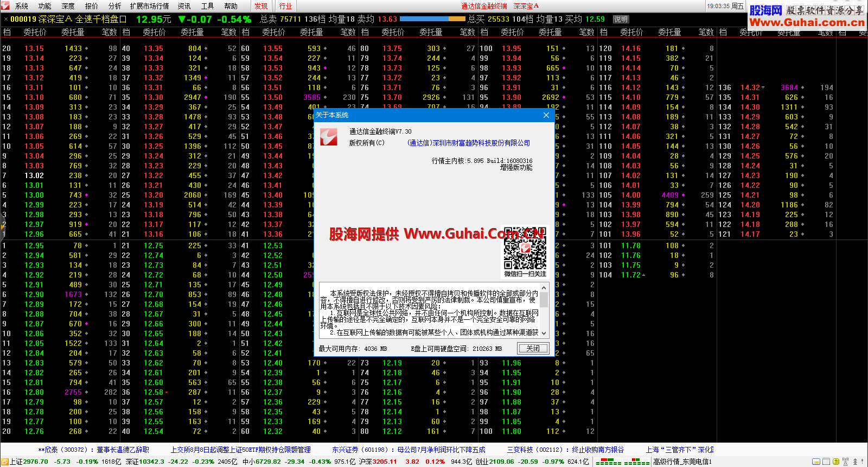
Task: Click the purple buy volume 1673 at 12.90
Action: tap(73, 294)
